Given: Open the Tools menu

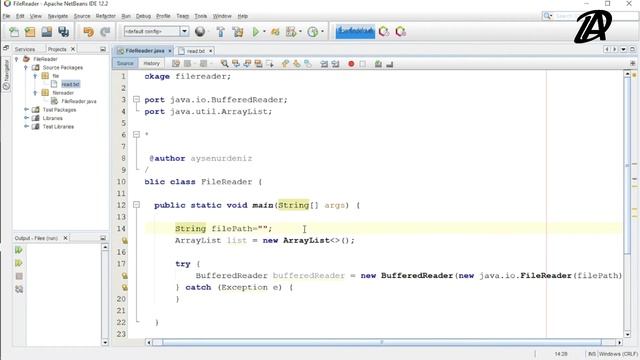Looking at the screenshot, I should click(x=200, y=16).
